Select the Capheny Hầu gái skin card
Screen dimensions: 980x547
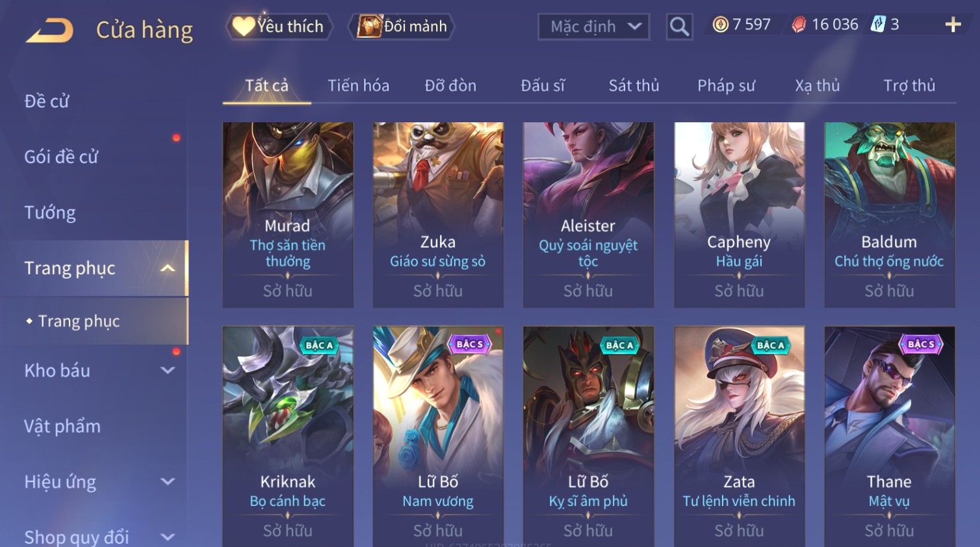[x=739, y=215]
